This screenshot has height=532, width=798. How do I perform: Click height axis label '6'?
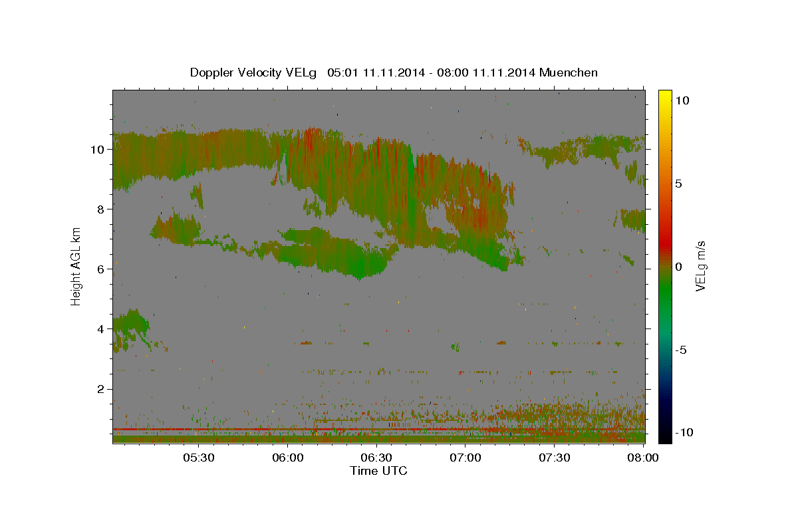pyautogui.click(x=100, y=269)
